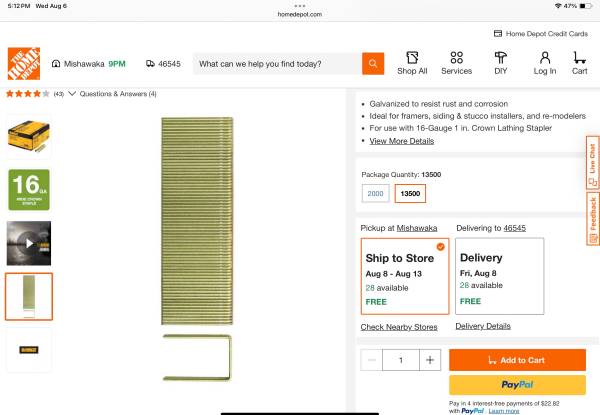This screenshot has width=600, height=415.
Task: Click Add to Cart button
Action: [x=517, y=360]
